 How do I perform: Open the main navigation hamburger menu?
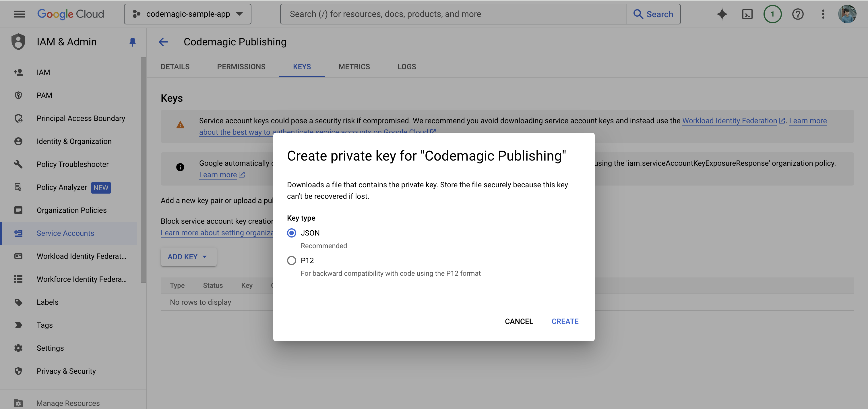(x=19, y=14)
